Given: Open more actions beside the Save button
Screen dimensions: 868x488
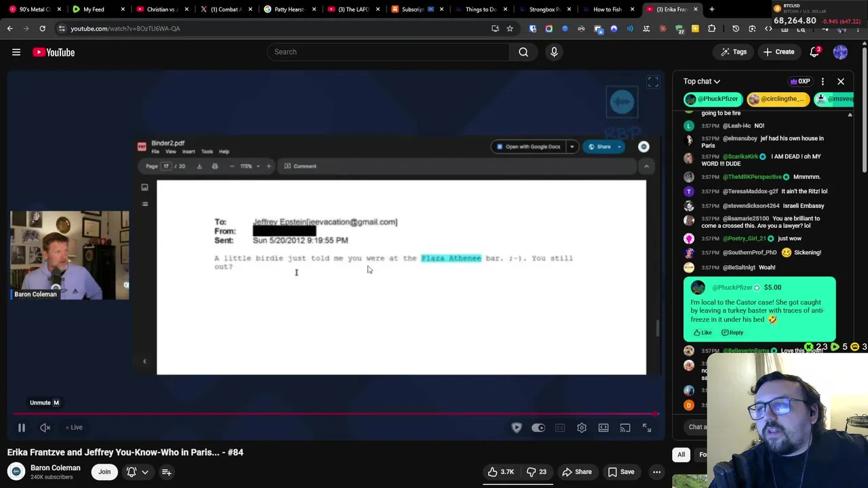Looking at the screenshot, I should tap(656, 472).
